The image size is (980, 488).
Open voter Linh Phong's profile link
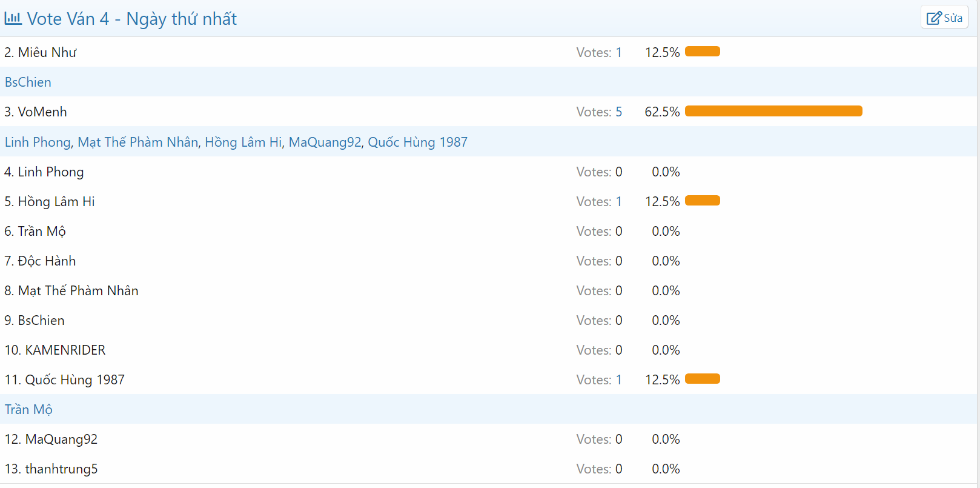click(x=38, y=142)
